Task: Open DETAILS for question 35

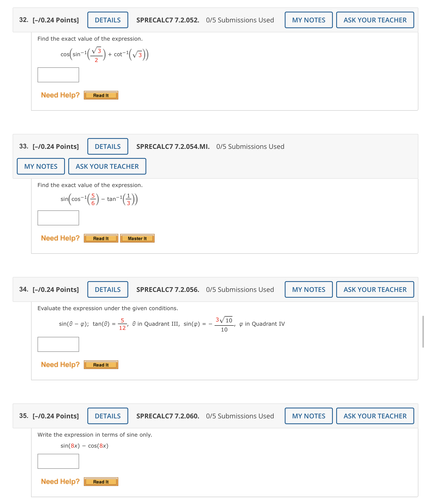Action: point(107,416)
